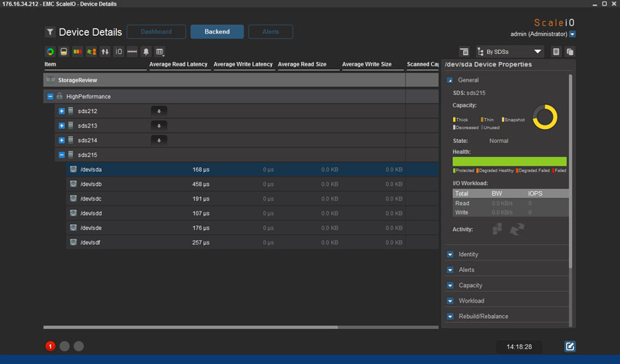Click the down-arrow button in sds214 row
Image resolution: width=620 pixels, height=364 pixels.
(159, 140)
